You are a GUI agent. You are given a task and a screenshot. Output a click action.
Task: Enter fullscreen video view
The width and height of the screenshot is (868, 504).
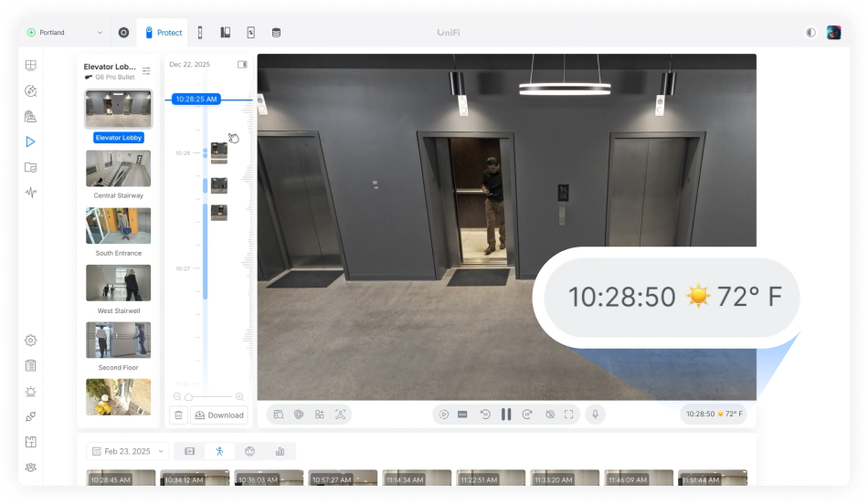pyautogui.click(x=568, y=414)
